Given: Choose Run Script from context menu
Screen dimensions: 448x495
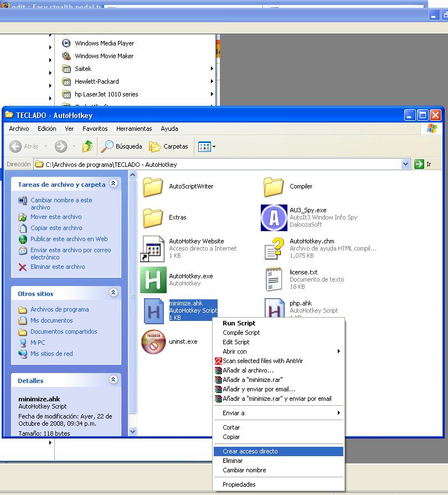Looking at the screenshot, I should (279, 323).
